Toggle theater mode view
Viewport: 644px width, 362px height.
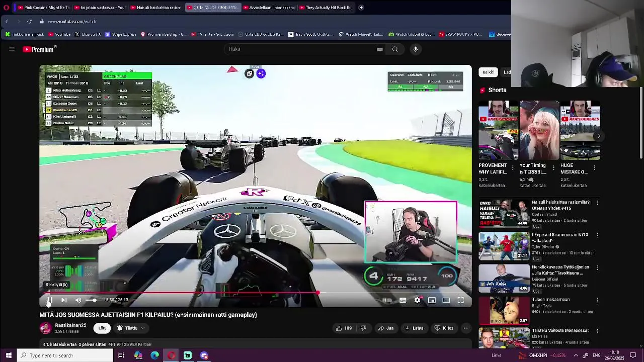(x=446, y=300)
